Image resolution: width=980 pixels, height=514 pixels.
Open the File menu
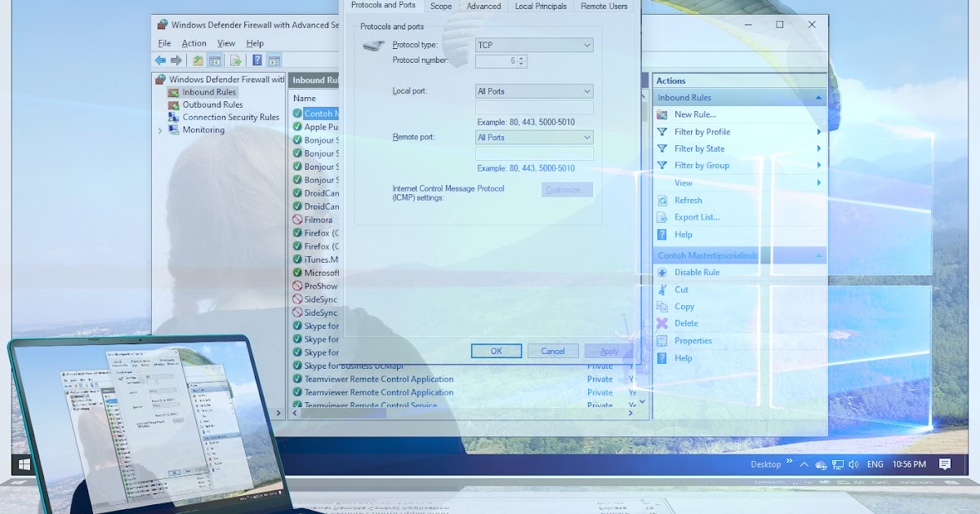pos(164,43)
